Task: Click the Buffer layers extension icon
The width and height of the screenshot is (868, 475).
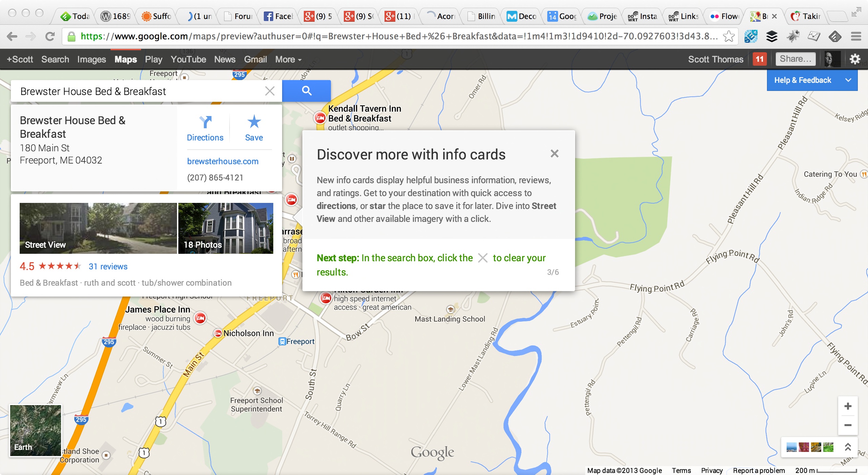Action: (772, 36)
